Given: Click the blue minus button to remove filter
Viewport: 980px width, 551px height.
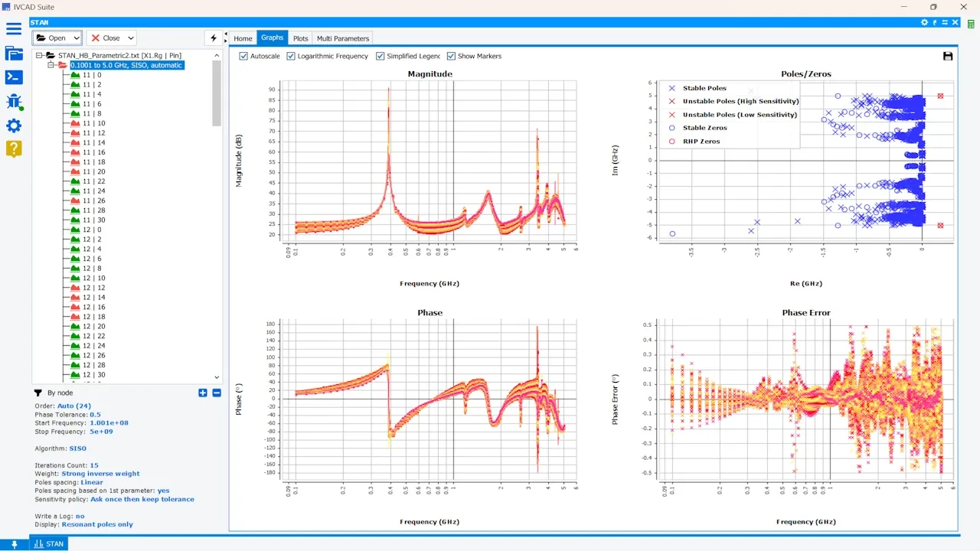Looking at the screenshot, I should point(216,393).
